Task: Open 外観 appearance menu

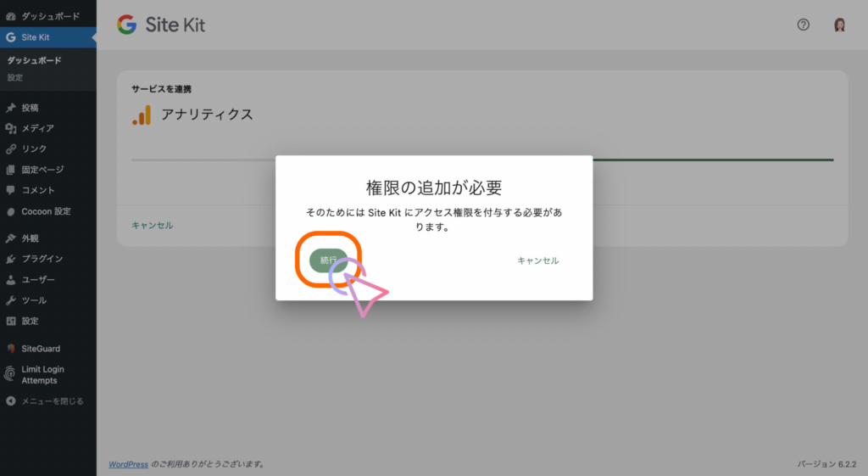Action: [30, 238]
